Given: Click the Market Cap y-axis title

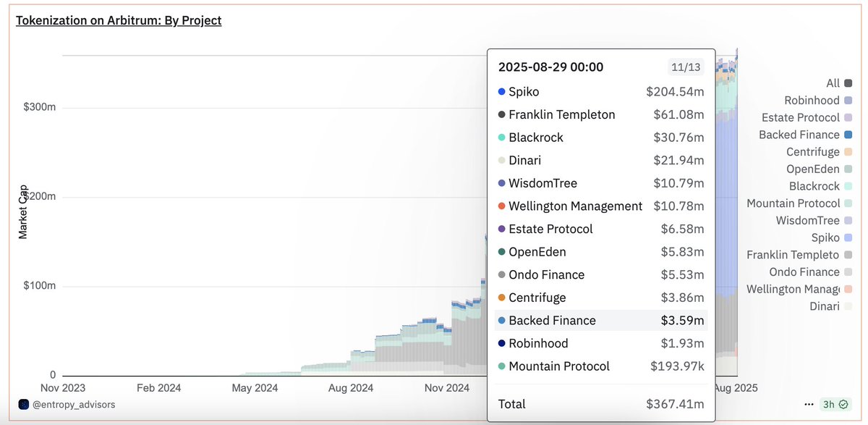Looking at the screenshot, I should [23, 211].
